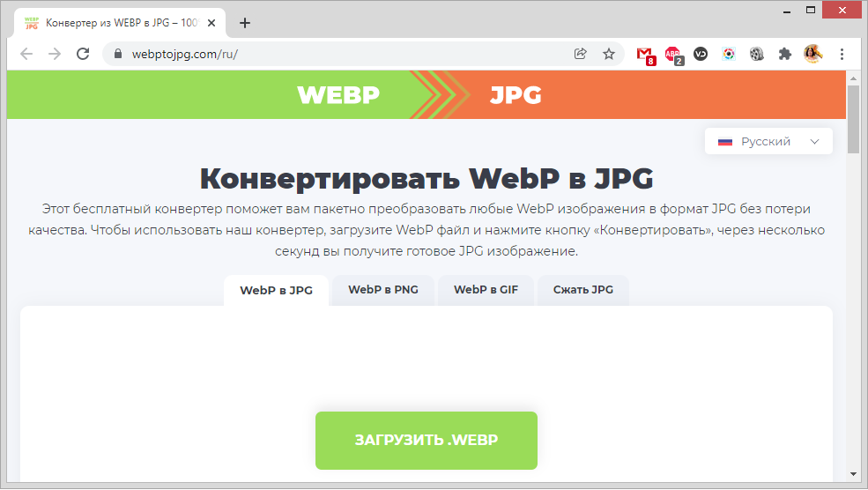Viewport: 868px width, 490px height.
Task: Click the Gmail extension icon
Action: [645, 54]
